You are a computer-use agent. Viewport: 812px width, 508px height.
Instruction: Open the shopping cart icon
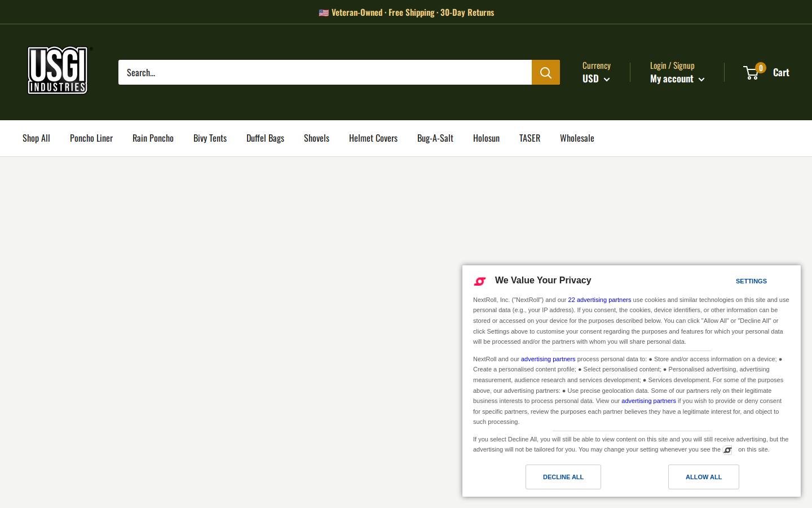(x=751, y=72)
